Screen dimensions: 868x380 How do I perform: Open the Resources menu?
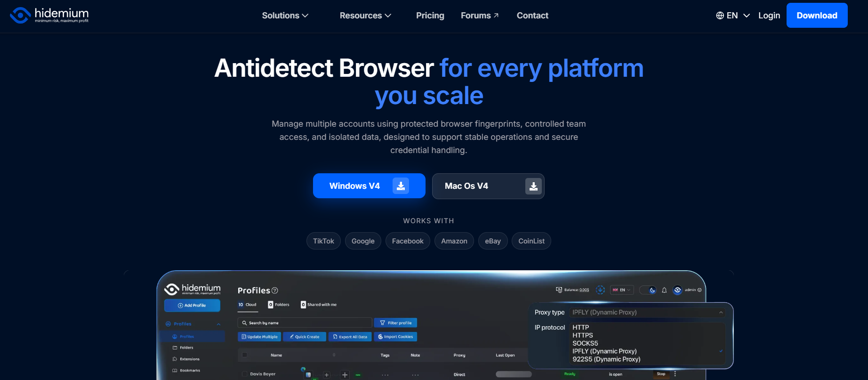[x=365, y=16]
